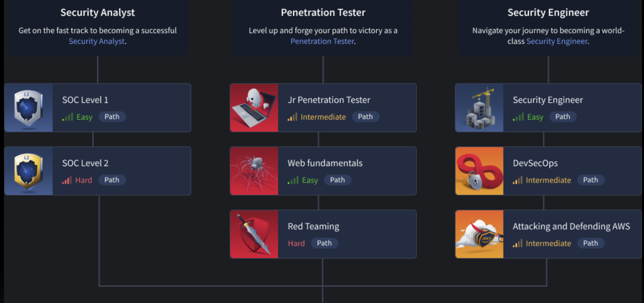Click the Hard difficulty bars on SOC Level 2
644x303 pixels.
(67, 180)
